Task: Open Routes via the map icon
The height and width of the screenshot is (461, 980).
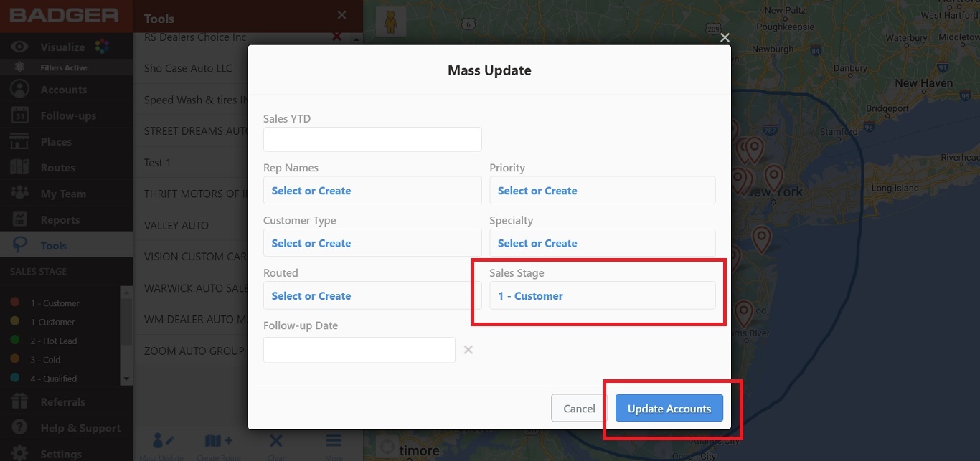Action: (19, 168)
